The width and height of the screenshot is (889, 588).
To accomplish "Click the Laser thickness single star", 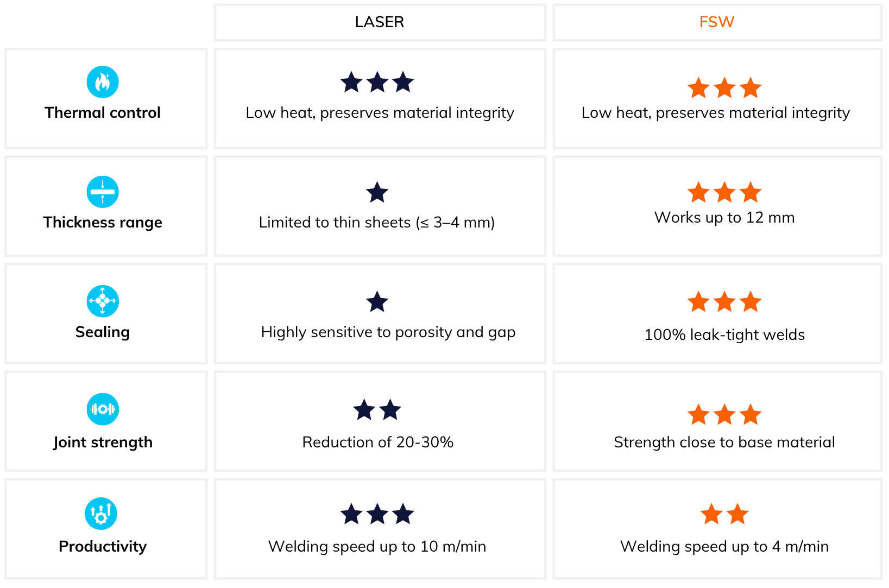I will 377,193.
